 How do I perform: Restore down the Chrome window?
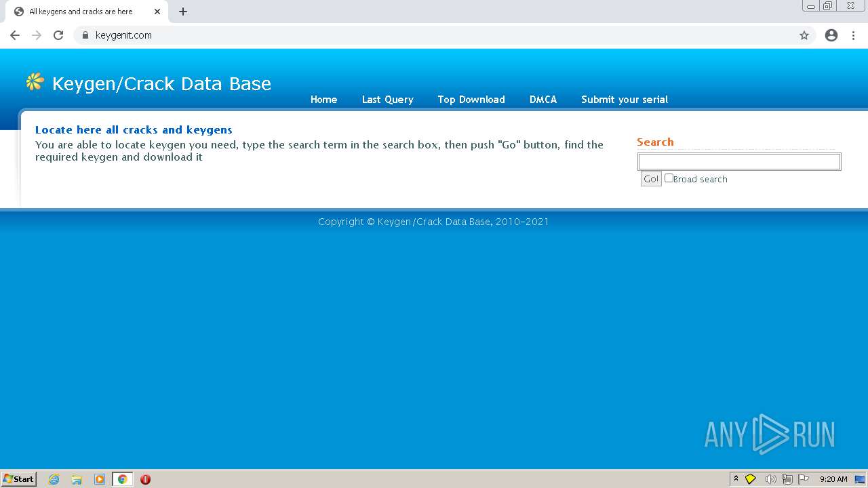point(827,6)
